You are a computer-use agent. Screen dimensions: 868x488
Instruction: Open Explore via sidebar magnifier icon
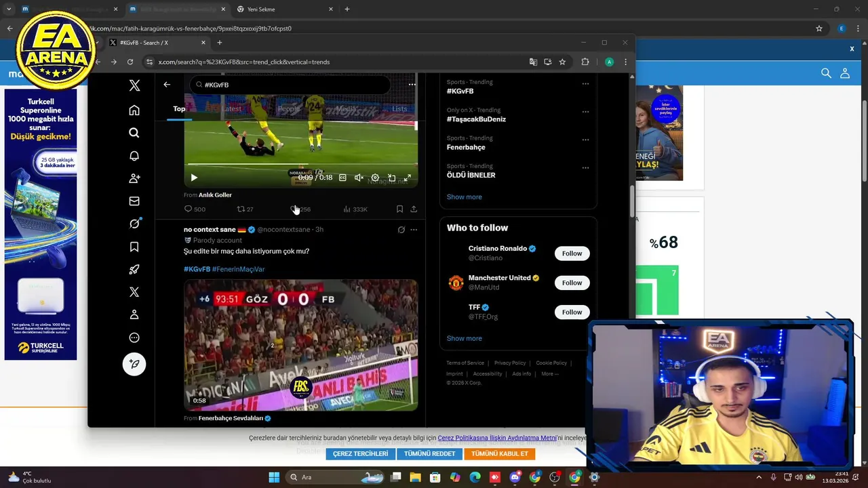pyautogui.click(x=134, y=133)
